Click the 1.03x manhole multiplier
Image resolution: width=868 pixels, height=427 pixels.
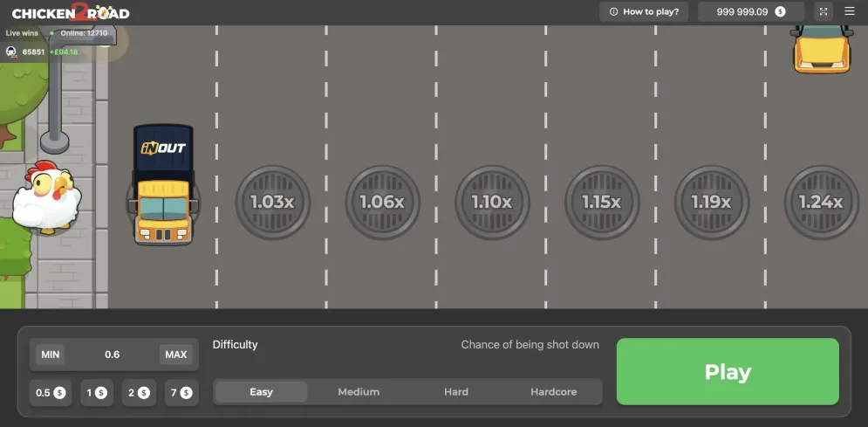point(272,202)
